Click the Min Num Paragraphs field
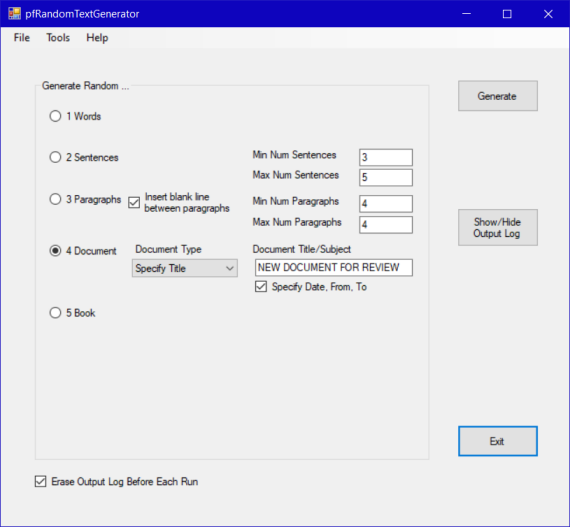This screenshot has width=570, height=527. (386, 204)
